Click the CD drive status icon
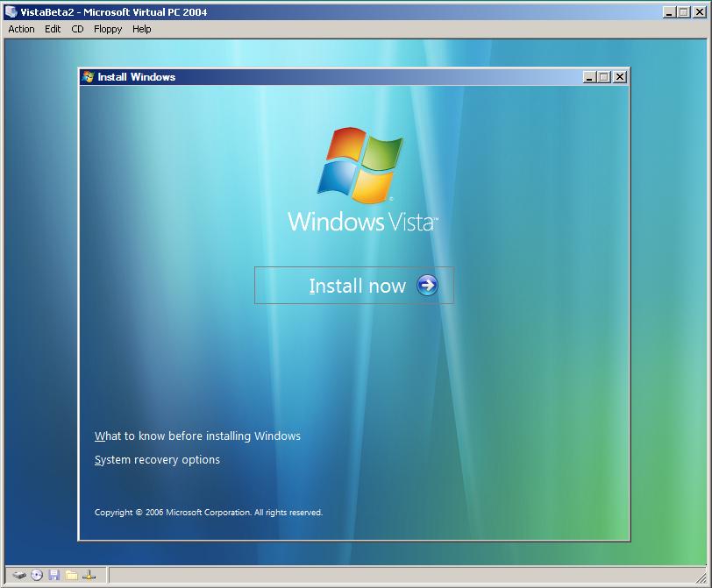Image resolution: width=712 pixels, height=588 pixels. (37, 576)
